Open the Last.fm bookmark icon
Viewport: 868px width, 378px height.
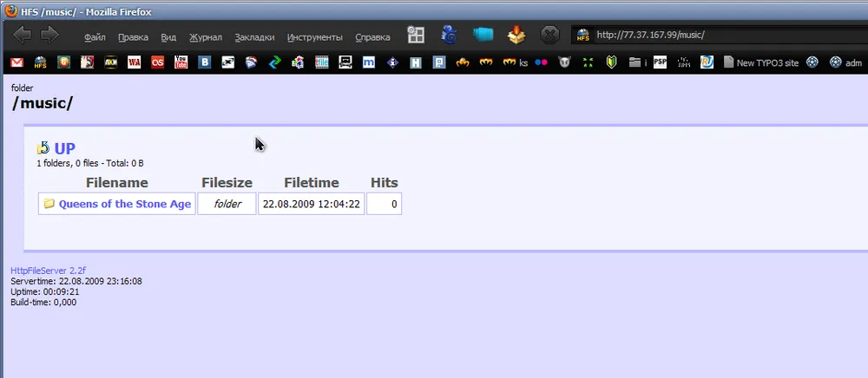click(x=157, y=62)
